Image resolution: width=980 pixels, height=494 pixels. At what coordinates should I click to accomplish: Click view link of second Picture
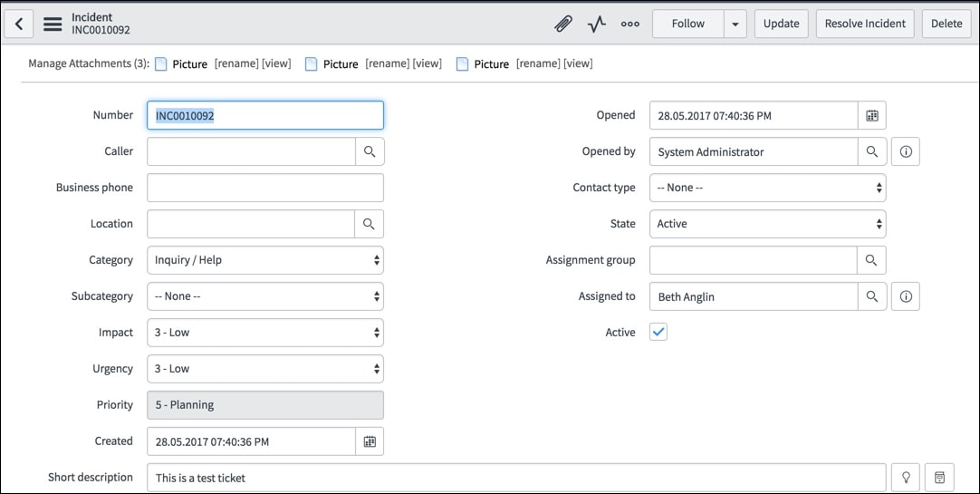click(427, 63)
